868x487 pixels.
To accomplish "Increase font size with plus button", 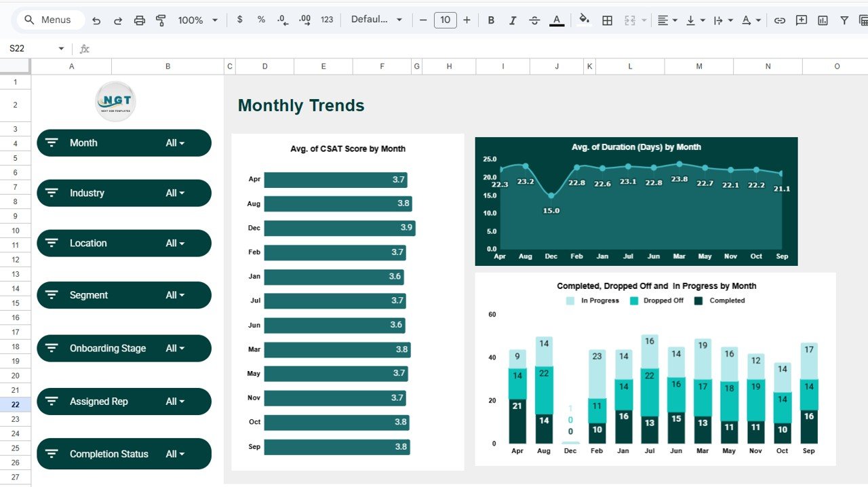I will tap(467, 20).
